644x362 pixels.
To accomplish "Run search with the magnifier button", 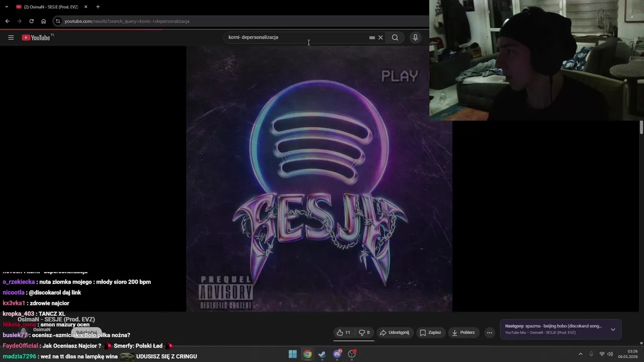I will pos(395,37).
